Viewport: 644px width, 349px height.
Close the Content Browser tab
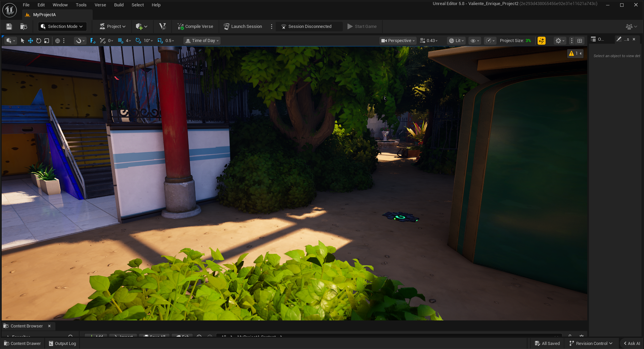tap(49, 326)
